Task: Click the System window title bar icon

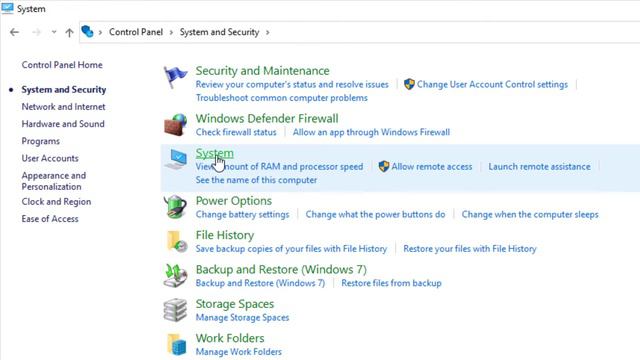Action: pyautogui.click(x=7, y=8)
